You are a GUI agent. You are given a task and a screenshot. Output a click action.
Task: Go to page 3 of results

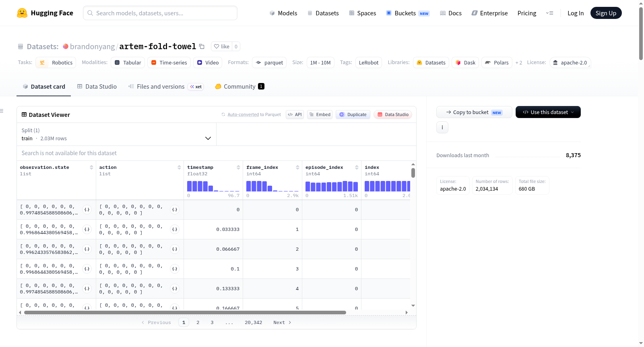(212, 322)
